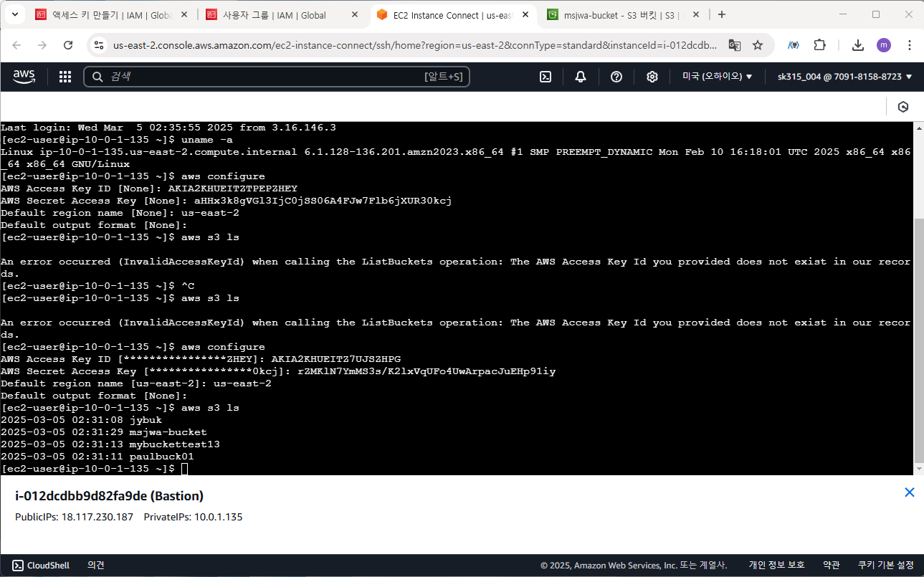Click the mybuckettest13 bucket listing line
This screenshot has width=924, height=577.
[x=110, y=444]
